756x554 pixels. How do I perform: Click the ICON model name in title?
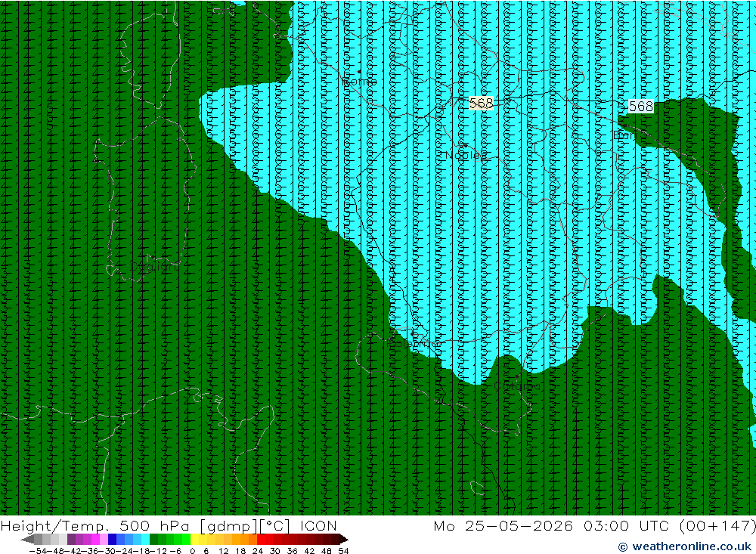[x=318, y=525]
